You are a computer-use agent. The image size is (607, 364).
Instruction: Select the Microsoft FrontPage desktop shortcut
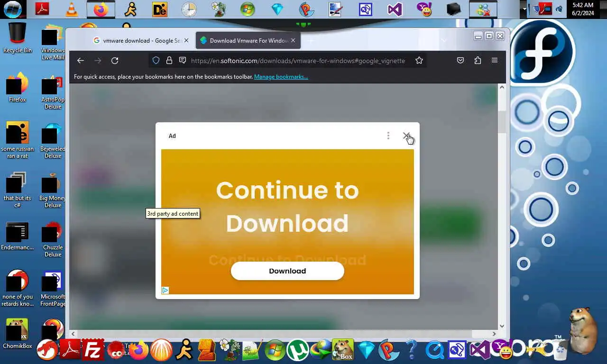click(53, 289)
